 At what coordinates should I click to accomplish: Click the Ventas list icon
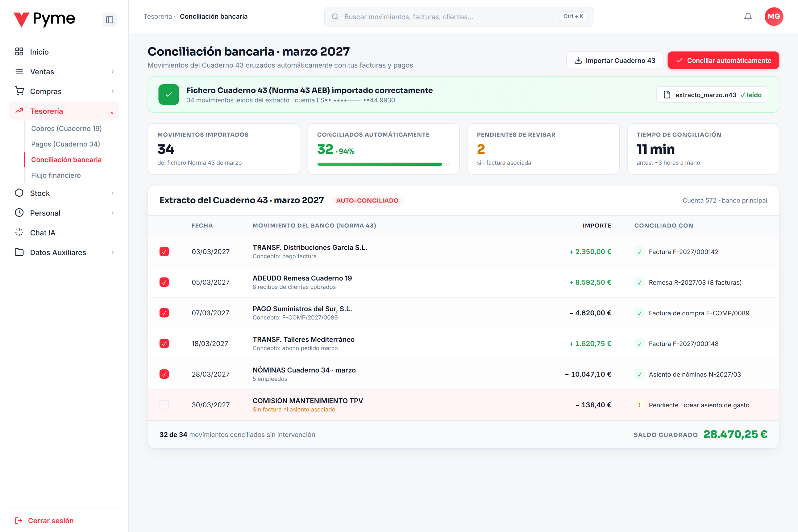(19, 71)
